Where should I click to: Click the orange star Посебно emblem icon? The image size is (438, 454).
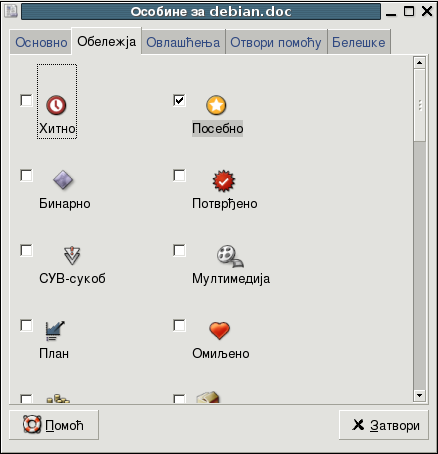(216, 105)
